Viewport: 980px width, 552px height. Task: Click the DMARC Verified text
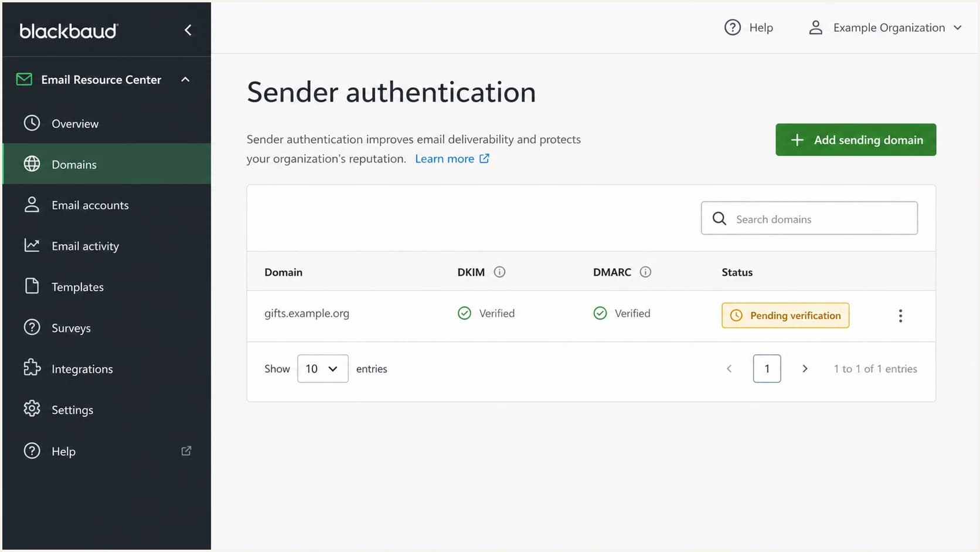tap(632, 313)
